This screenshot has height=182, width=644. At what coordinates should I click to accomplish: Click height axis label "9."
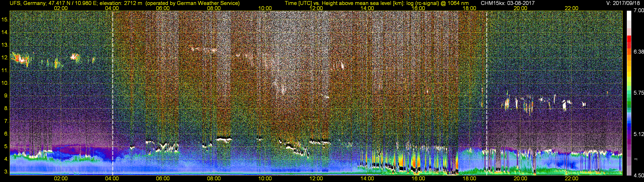6,96
